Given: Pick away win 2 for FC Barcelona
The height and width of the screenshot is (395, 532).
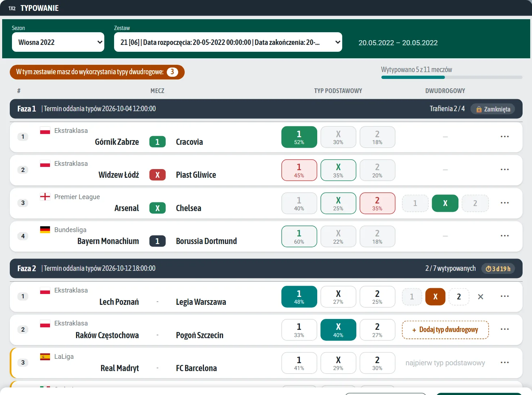Looking at the screenshot, I should coord(377,363).
